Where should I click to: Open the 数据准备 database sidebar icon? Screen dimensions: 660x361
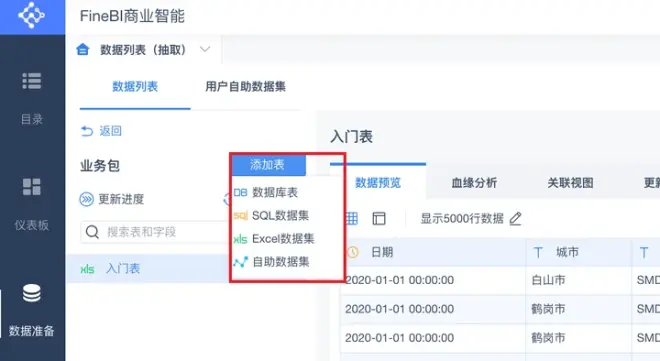tap(32, 293)
